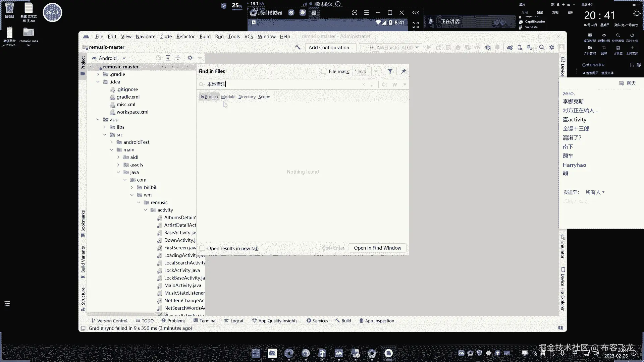Image resolution: width=644 pixels, height=362 pixels.
Task: Collapse all in project tree toolbar
Action: pos(178,58)
